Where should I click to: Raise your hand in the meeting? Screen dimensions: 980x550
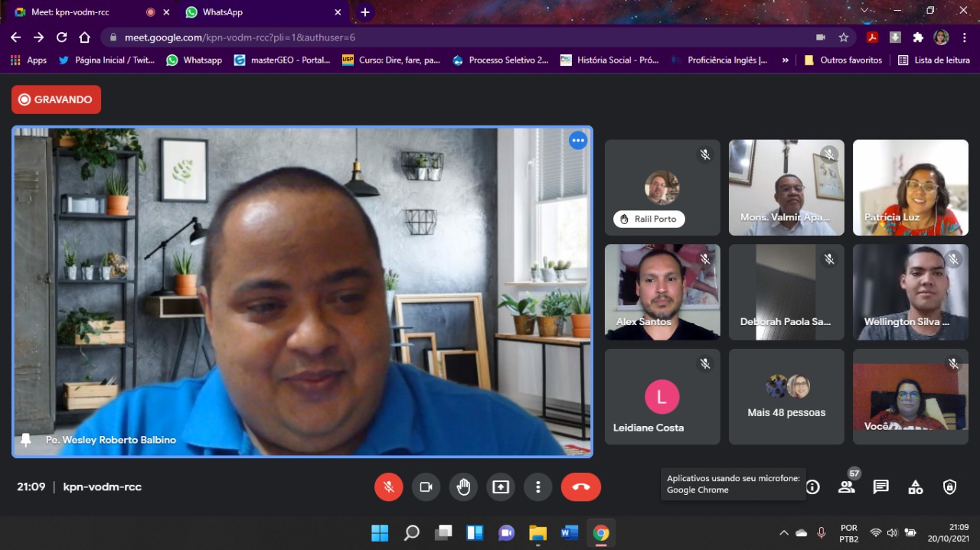click(463, 487)
